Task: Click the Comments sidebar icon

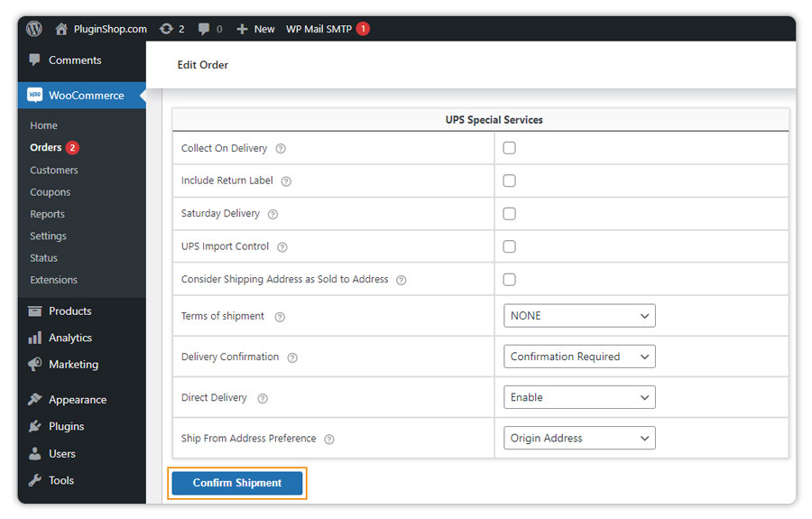Action: 34,60
